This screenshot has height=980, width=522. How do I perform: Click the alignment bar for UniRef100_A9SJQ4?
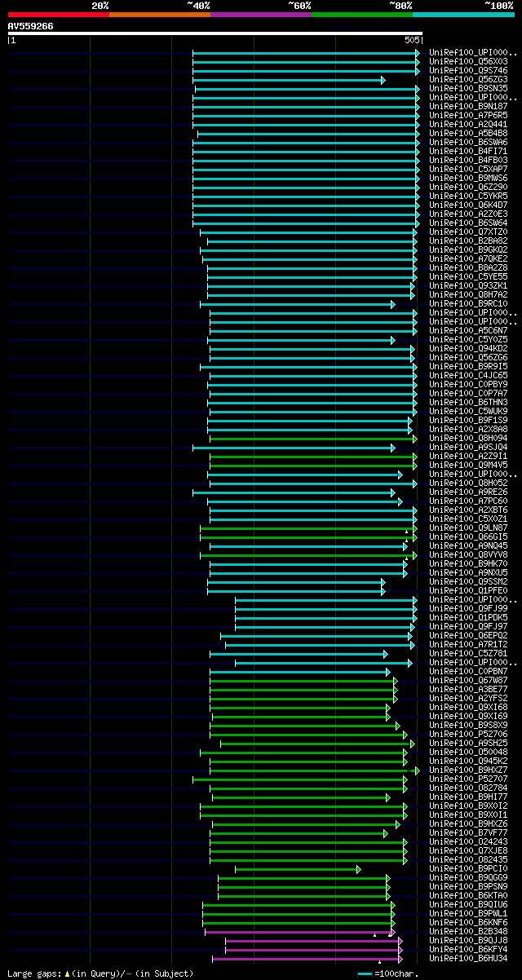coord(294,448)
